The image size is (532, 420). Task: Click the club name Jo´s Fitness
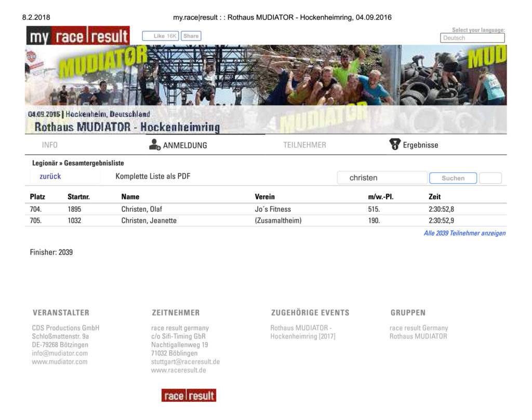tap(273, 209)
